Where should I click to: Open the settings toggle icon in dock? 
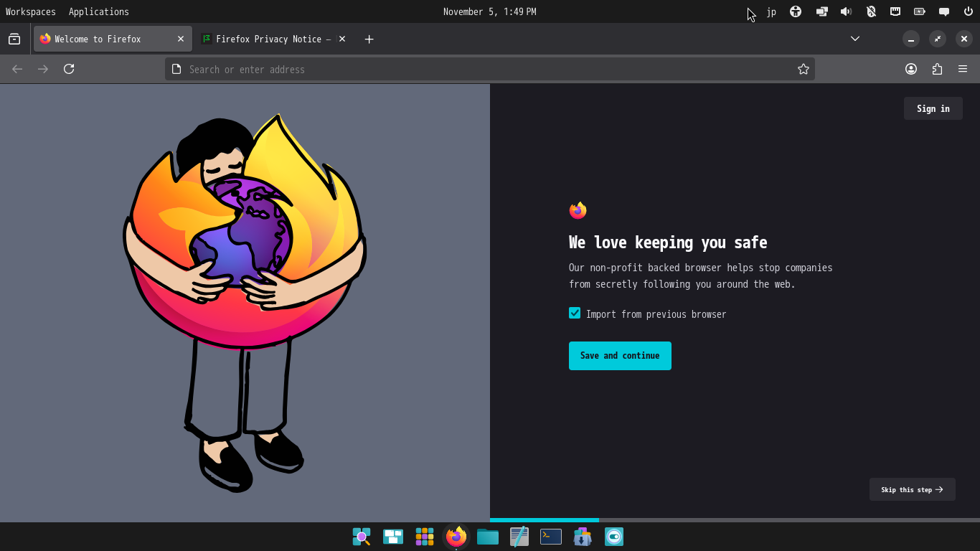(614, 537)
